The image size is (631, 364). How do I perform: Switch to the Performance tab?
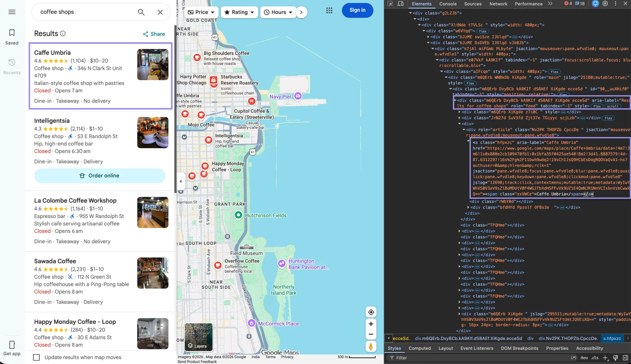click(529, 4)
